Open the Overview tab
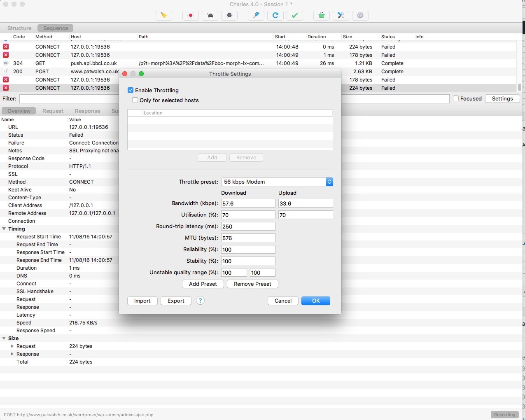This screenshot has width=525, height=420. pos(19,111)
